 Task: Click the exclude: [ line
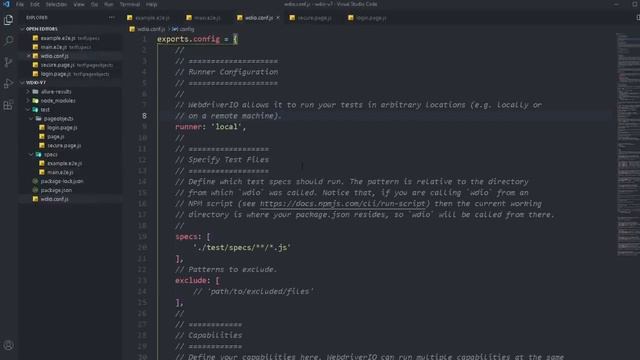[x=198, y=280]
